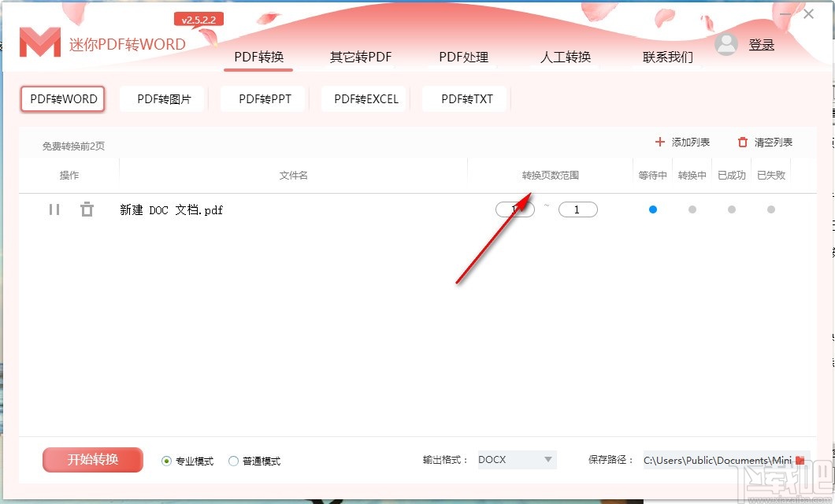The image size is (835, 504).
Task: Click file name 新建 DOC 文档.pdf
Action: (x=172, y=210)
